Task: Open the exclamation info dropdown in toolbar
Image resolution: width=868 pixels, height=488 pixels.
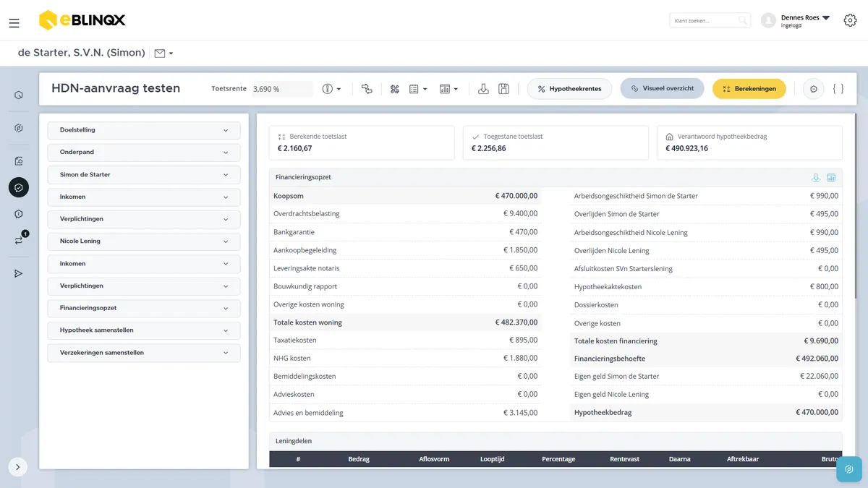Action: [331, 89]
